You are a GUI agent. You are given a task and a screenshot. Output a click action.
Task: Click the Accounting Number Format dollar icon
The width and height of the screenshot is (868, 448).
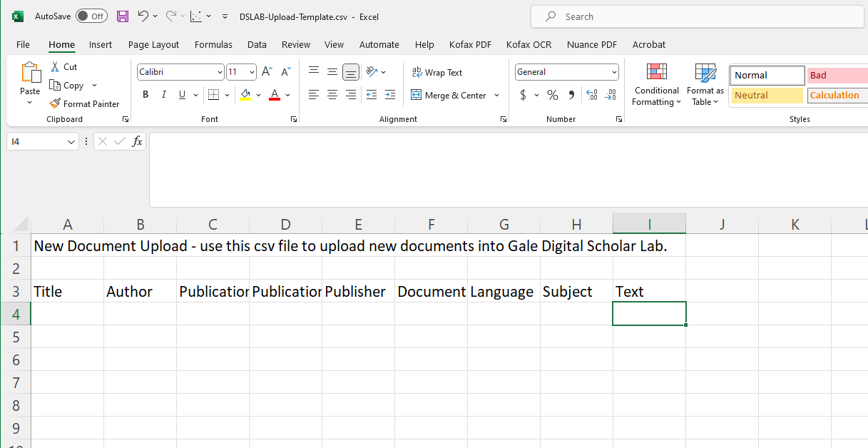point(524,94)
